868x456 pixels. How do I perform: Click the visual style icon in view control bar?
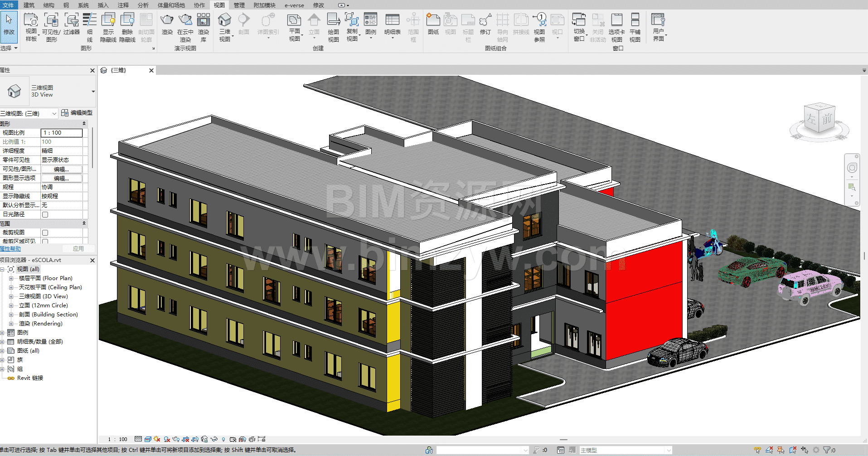pyautogui.click(x=148, y=439)
